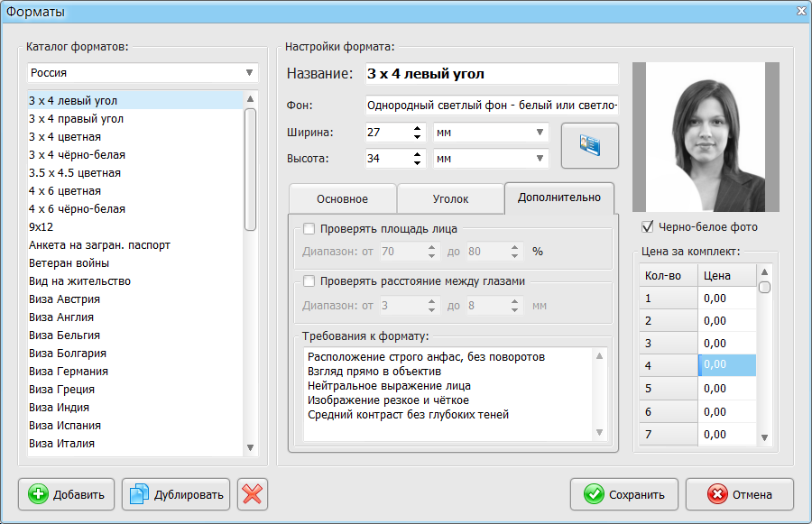Select 'Виза Испания' format

click(135, 425)
